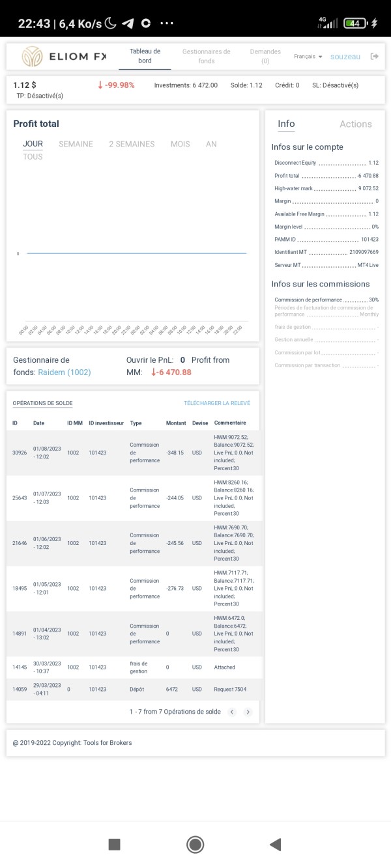The width and height of the screenshot is (391, 868).
Task: Select the 2 SEMAINES profit period
Action: coord(132,144)
